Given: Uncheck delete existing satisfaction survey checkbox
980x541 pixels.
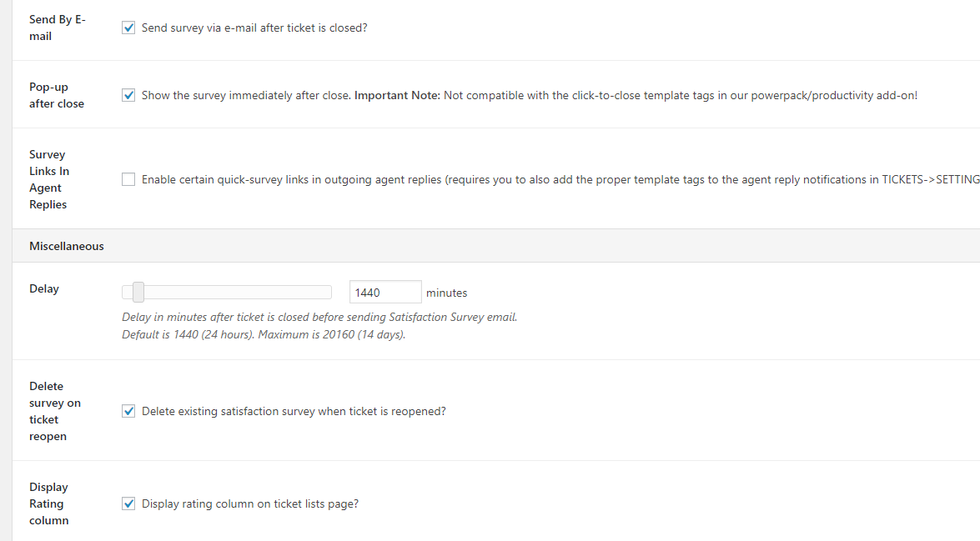Looking at the screenshot, I should pos(128,411).
